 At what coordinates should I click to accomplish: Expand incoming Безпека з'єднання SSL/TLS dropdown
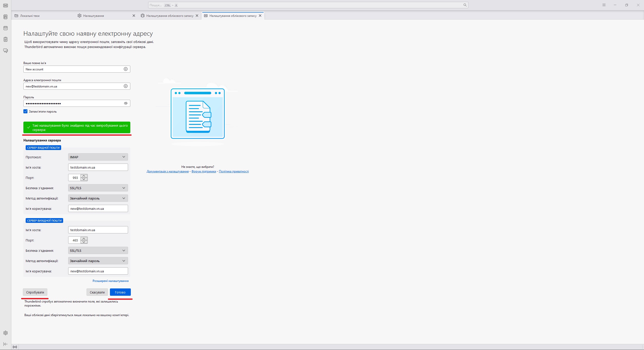click(98, 188)
